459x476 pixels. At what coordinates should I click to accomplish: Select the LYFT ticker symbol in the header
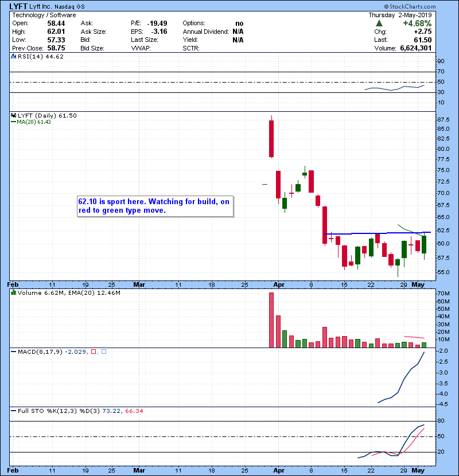[x=18, y=6]
